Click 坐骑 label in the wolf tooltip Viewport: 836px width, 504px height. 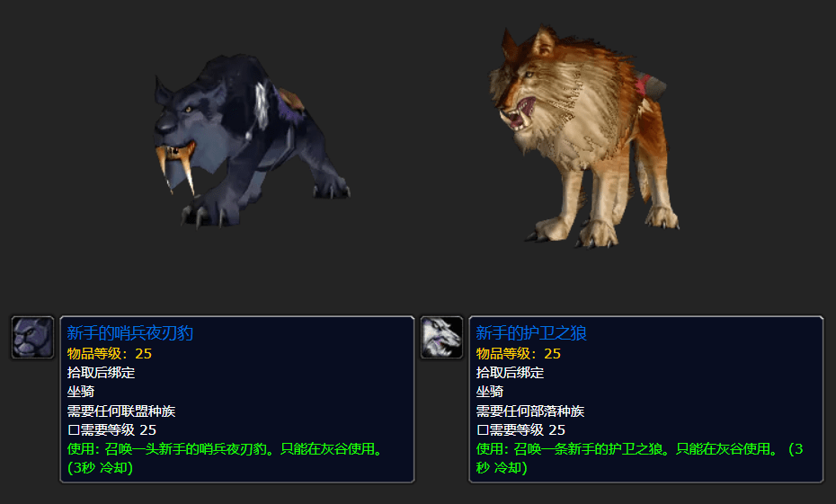pos(489,392)
